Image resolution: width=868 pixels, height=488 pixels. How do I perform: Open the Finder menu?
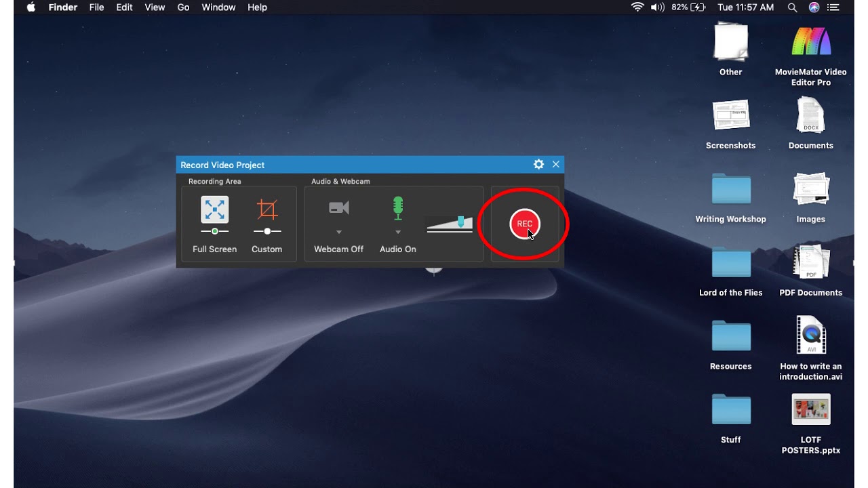coord(63,7)
